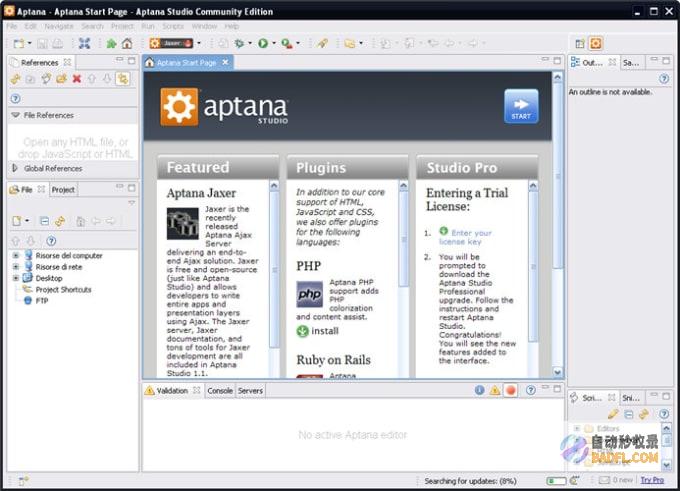
Task: Click the link chain icon in References
Action: coord(16,79)
